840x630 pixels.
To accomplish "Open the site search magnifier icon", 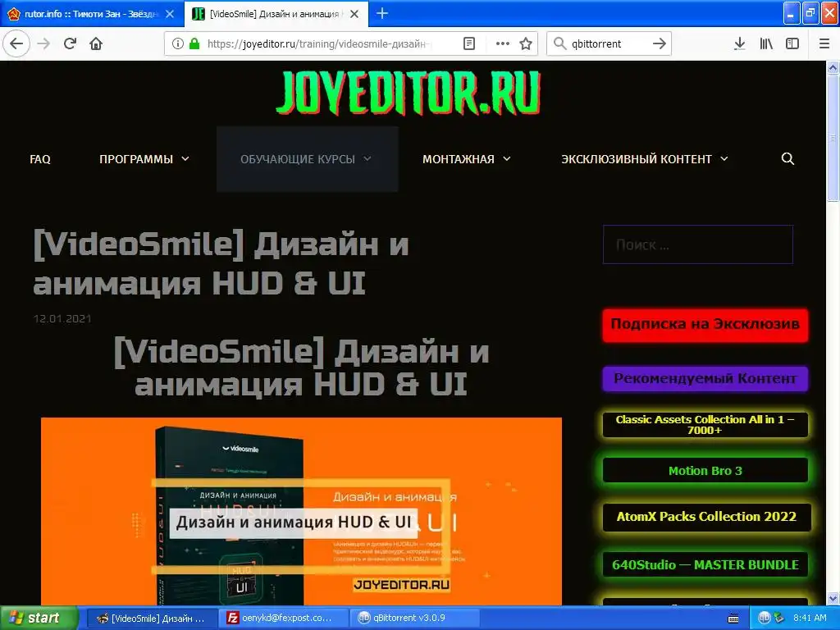I will pos(787,158).
